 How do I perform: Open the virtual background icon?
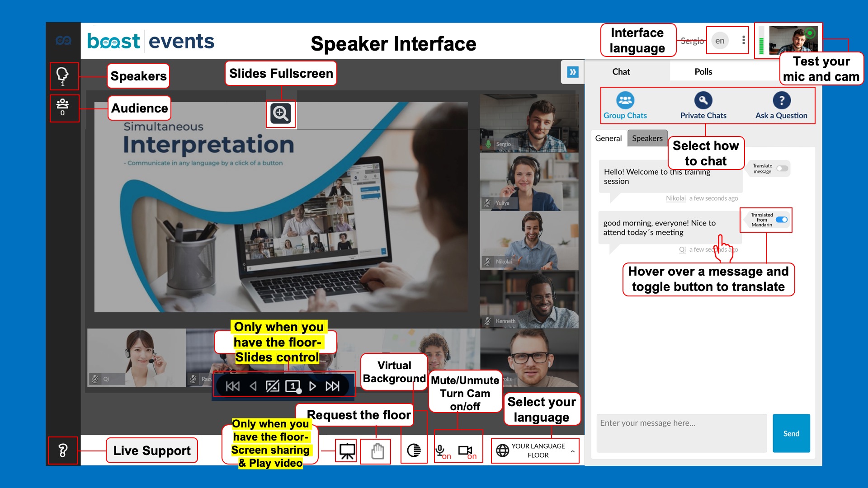click(413, 450)
